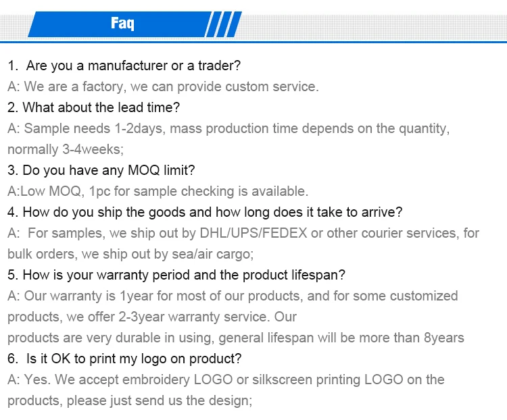507x420 pixels.
Task: Open question 4 about shipping the goods
Action: [205, 212]
